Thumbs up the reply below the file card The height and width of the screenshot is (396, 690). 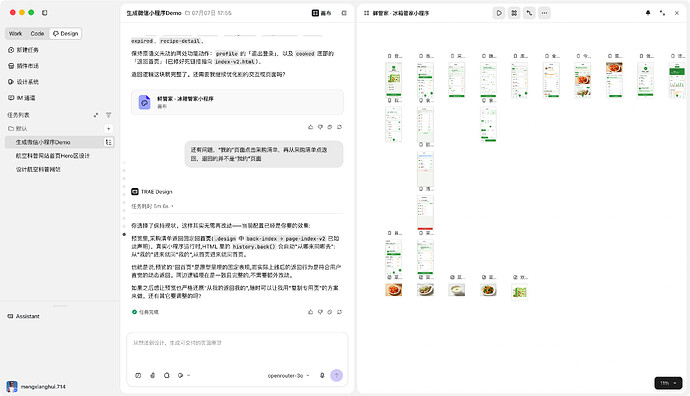pos(311,127)
